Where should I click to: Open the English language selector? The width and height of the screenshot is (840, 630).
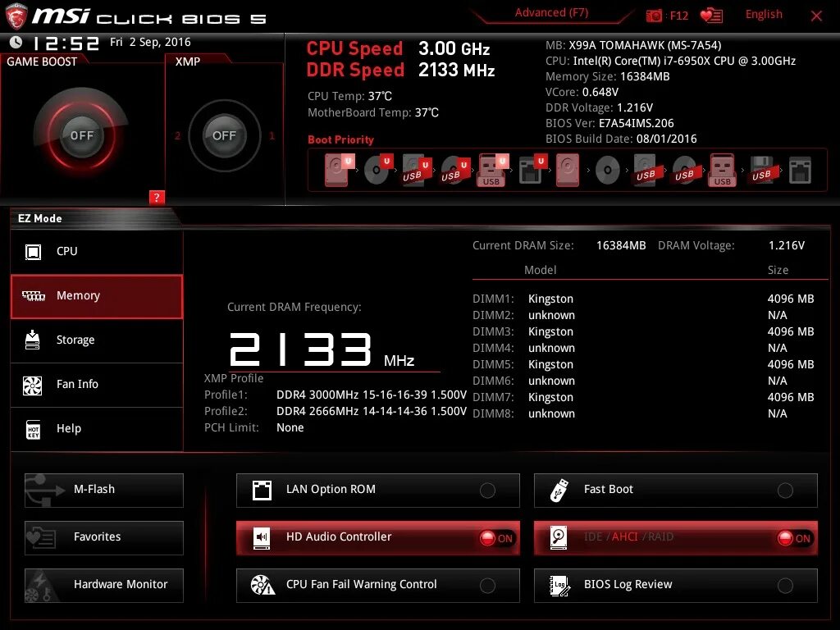[x=764, y=15]
